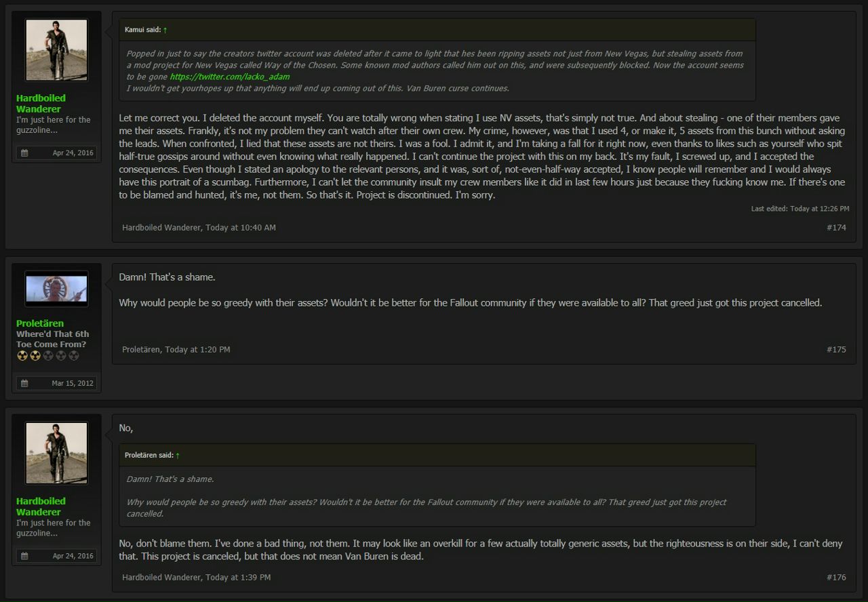The image size is (868, 602).
Task: Click the first radiation rank icon under Proletären
Action: (22, 356)
